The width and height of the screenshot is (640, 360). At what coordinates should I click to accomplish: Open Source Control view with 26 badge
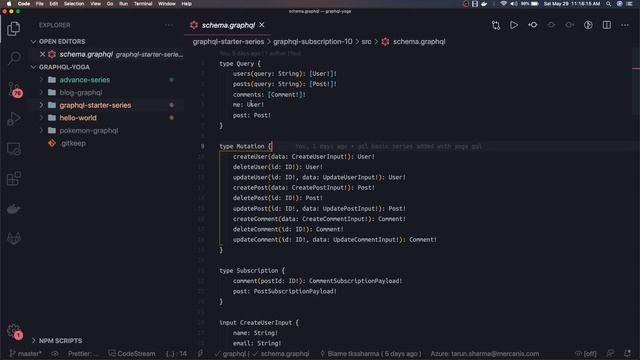click(x=14, y=89)
